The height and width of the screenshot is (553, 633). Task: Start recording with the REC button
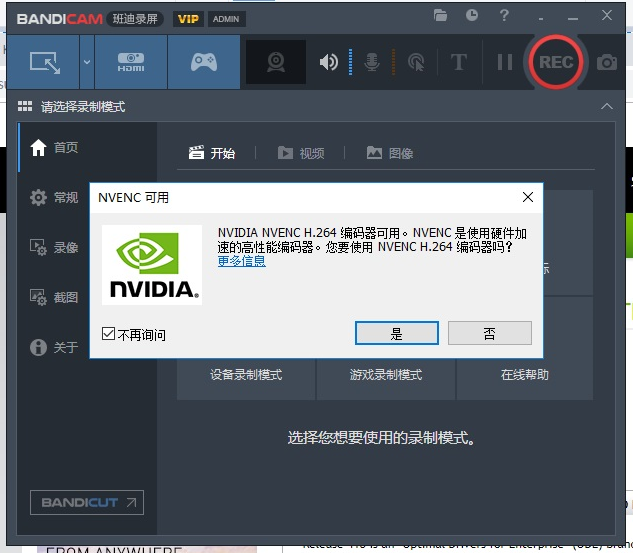tap(556, 62)
